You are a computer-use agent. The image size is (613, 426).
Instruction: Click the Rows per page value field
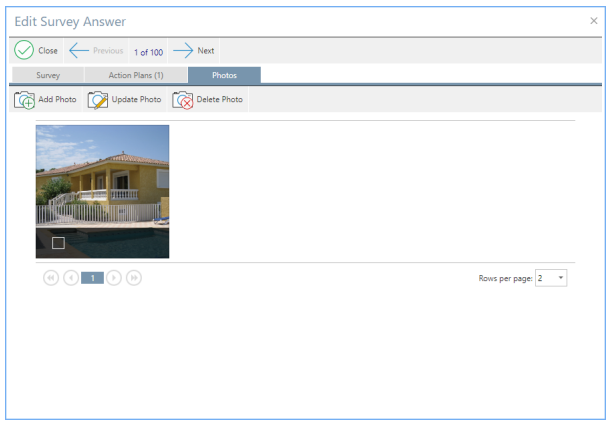pyautogui.click(x=544, y=278)
